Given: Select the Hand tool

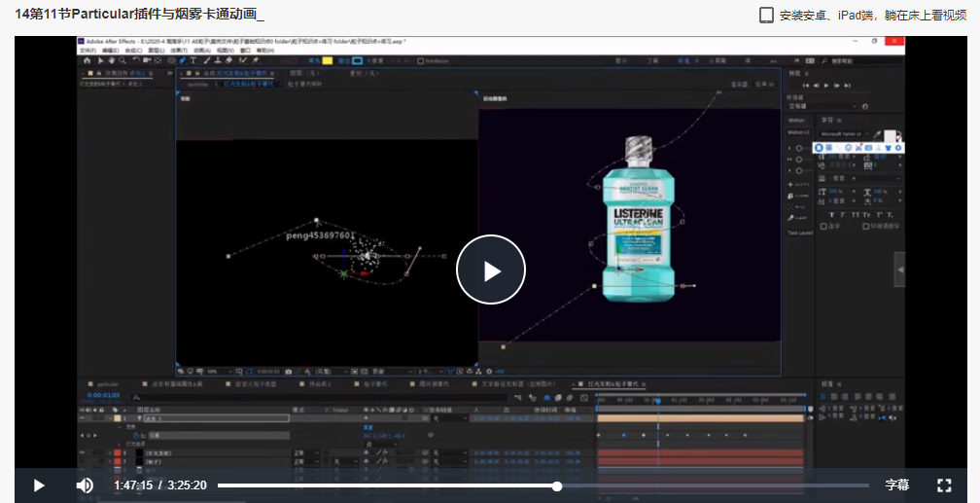Looking at the screenshot, I should (x=112, y=60).
